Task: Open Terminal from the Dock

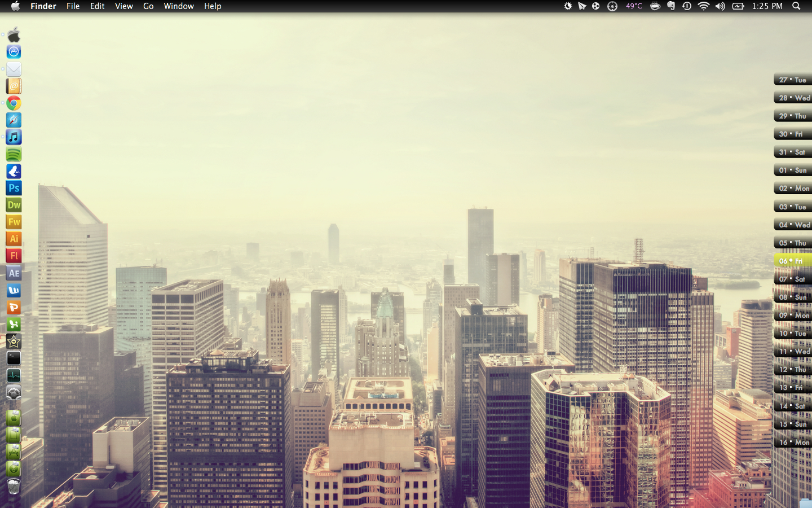Action: point(14,358)
